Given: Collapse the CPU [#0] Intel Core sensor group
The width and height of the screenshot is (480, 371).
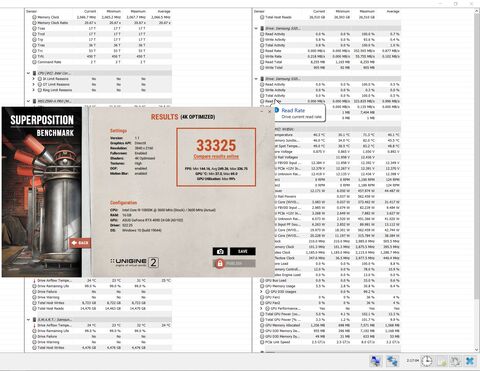Looking at the screenshot, I should 28,73.
